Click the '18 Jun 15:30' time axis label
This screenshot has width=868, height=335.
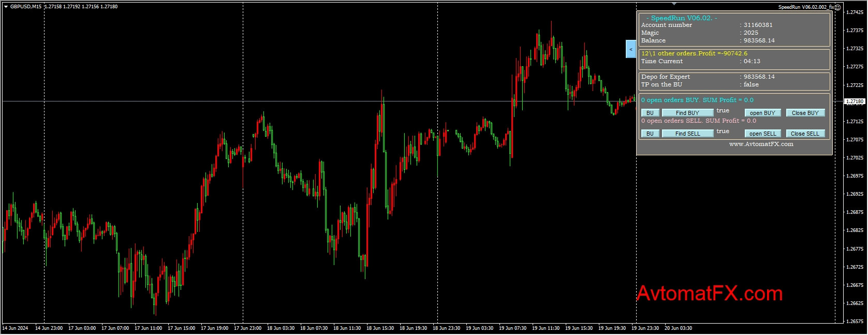380,328
